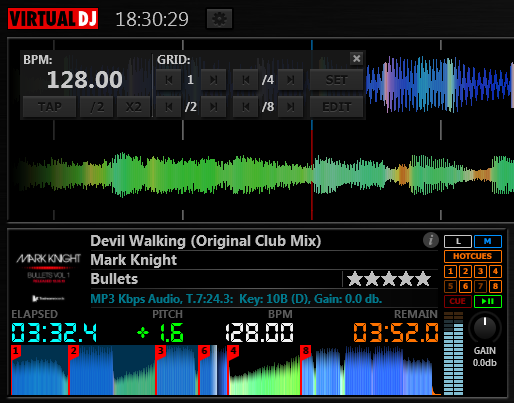This screenshot has width=514, height=403.
Task: Jump to hotcue marker 6 in overview
Action: (204, 351)
